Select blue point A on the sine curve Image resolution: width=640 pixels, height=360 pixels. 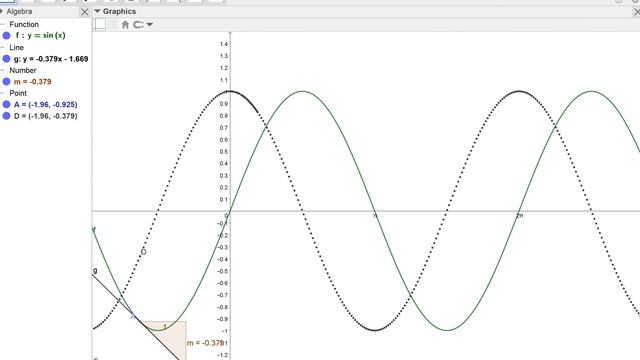click(x=133, y=316)
